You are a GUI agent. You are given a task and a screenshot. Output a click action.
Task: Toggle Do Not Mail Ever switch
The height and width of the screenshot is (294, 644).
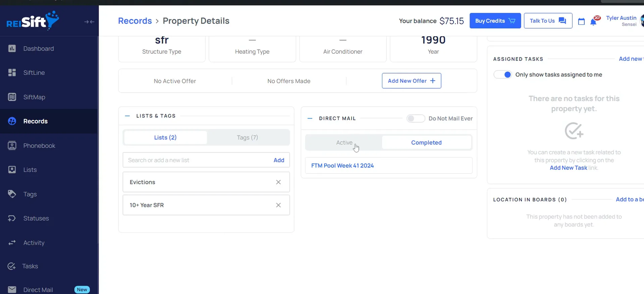click(416, 118)
